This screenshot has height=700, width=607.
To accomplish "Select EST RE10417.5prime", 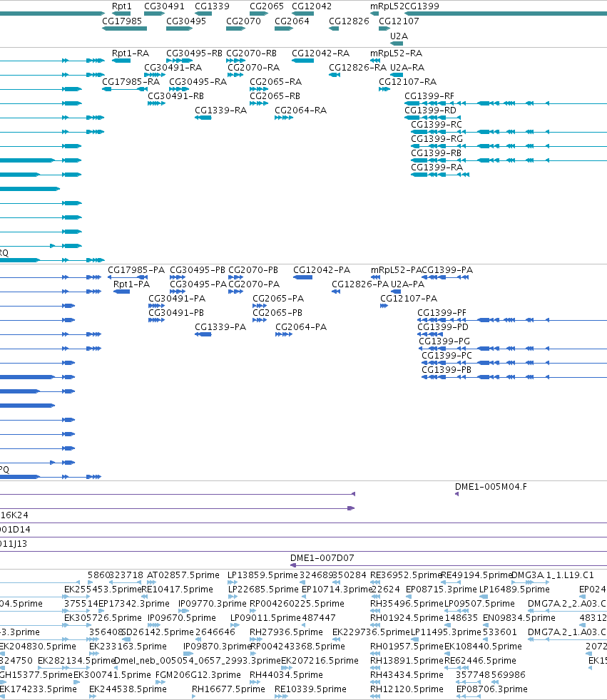I will pyautogui.click(x=178, y=590).
